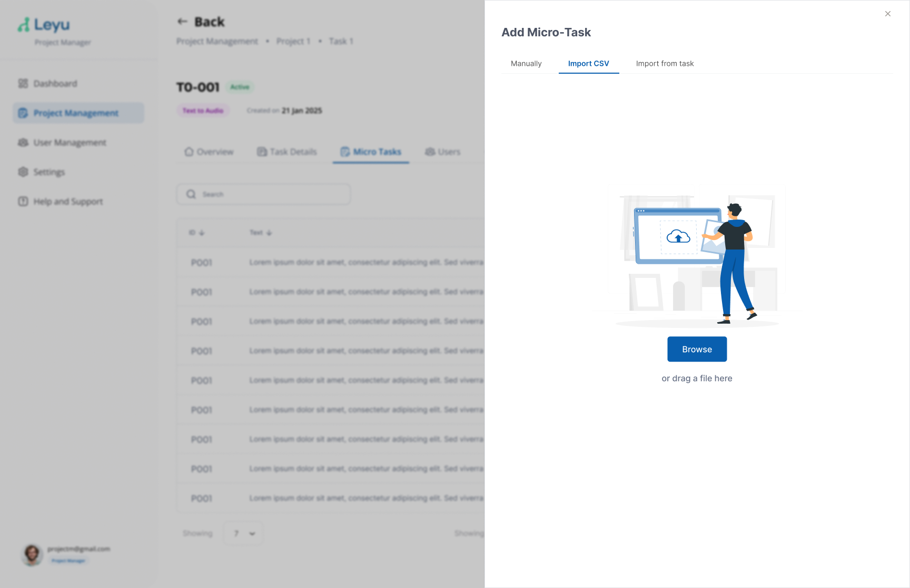This screenshot has width=910, height=588.
Task: Sort table by ID column arrow
Action: pos(202,233)
